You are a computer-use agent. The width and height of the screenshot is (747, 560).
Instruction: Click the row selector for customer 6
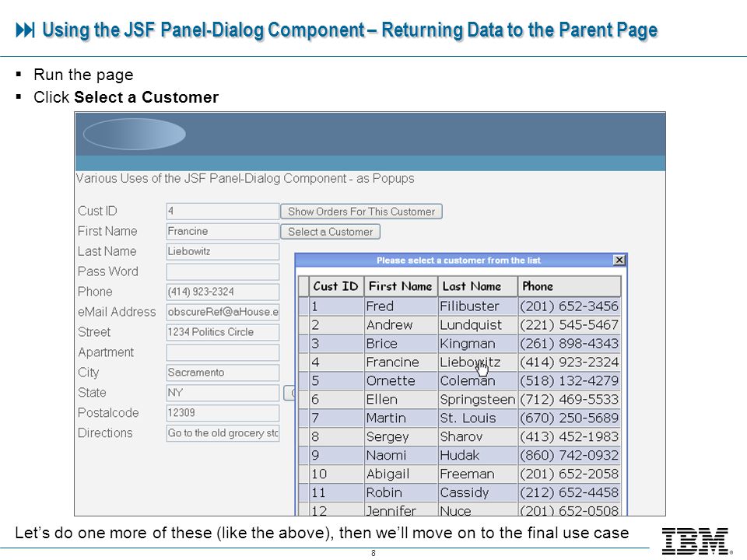click(x=303, y=400)
